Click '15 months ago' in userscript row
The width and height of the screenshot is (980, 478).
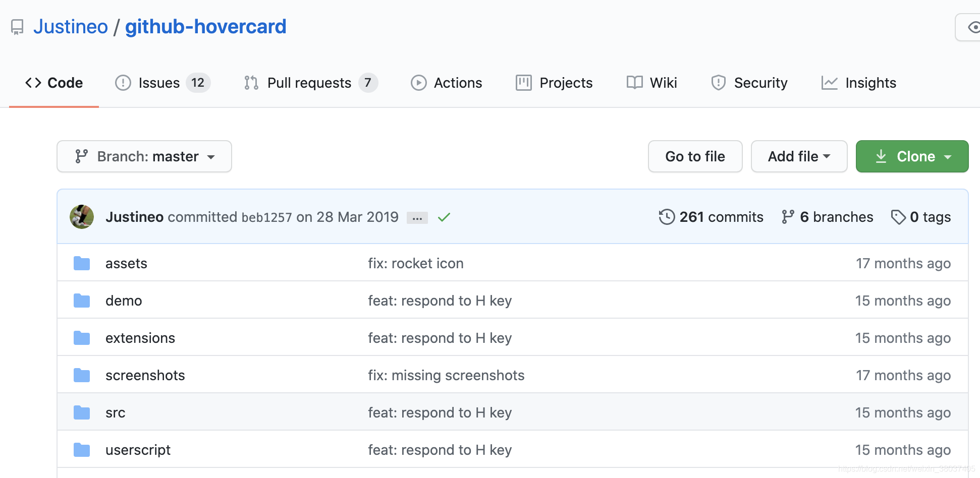(x=903, y=450)
